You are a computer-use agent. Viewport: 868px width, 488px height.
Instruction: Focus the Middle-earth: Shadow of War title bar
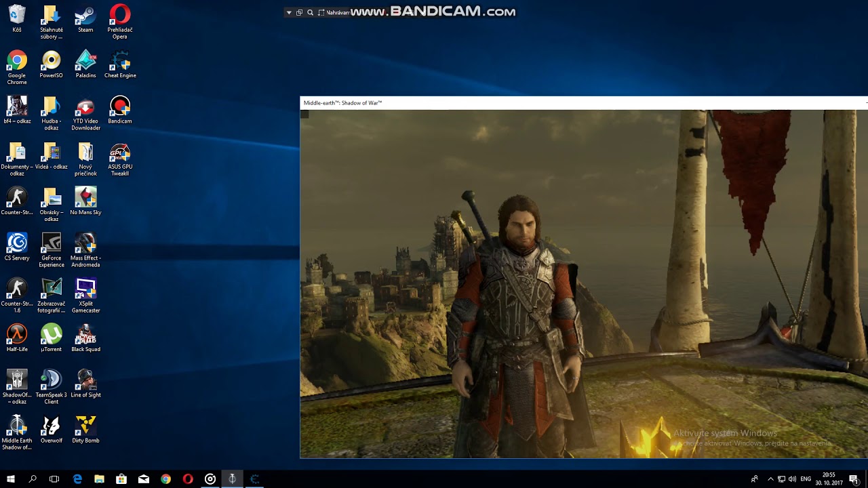click(x=584, y=103)
